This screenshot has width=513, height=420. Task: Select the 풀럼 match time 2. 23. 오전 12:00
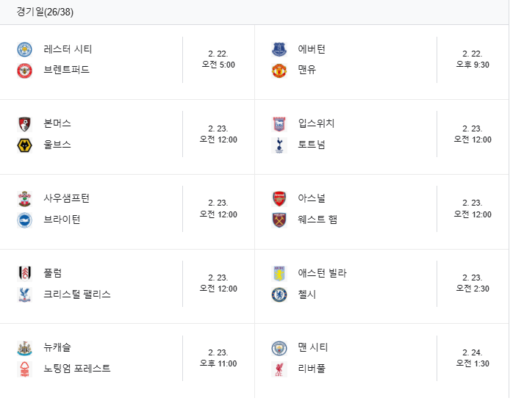[218, 283]
